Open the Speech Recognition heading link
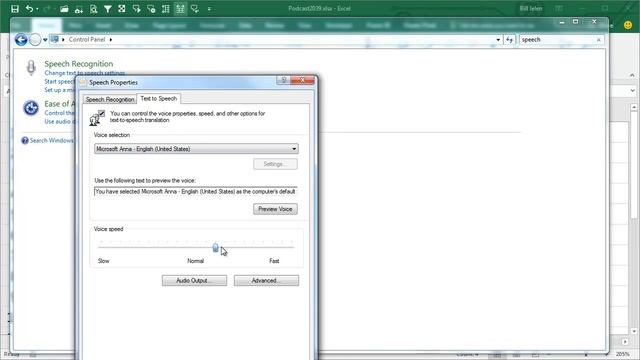 tap(79, 64)
